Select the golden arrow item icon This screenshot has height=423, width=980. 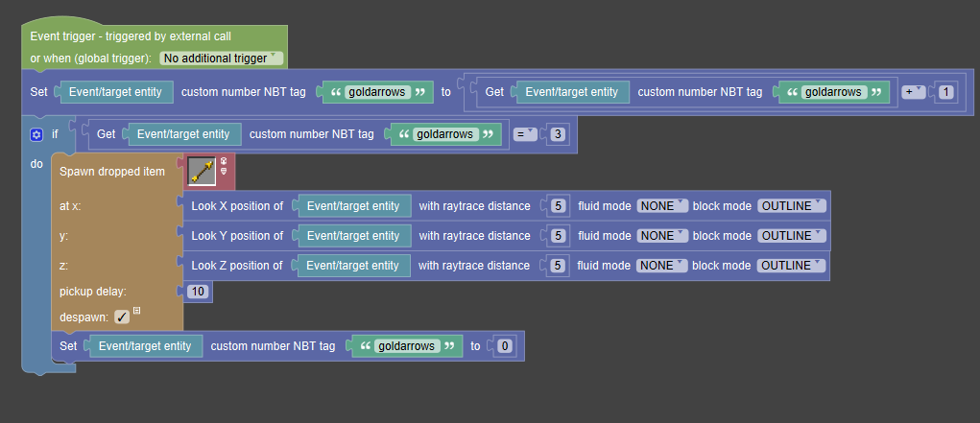click(x=202, y=171)
